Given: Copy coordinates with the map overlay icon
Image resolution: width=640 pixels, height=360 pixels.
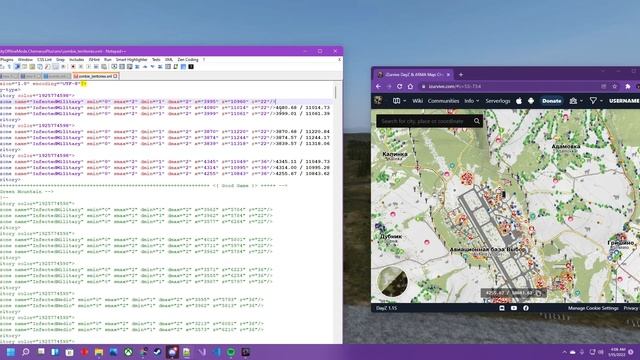Looking at the screenshot, I should tap(539, 293).
